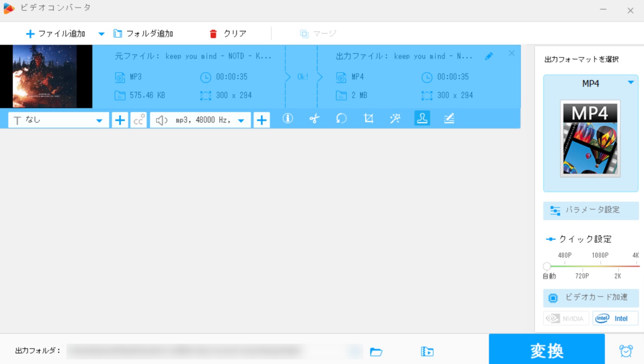Show file info with the i icon

[x=288, y=119]
